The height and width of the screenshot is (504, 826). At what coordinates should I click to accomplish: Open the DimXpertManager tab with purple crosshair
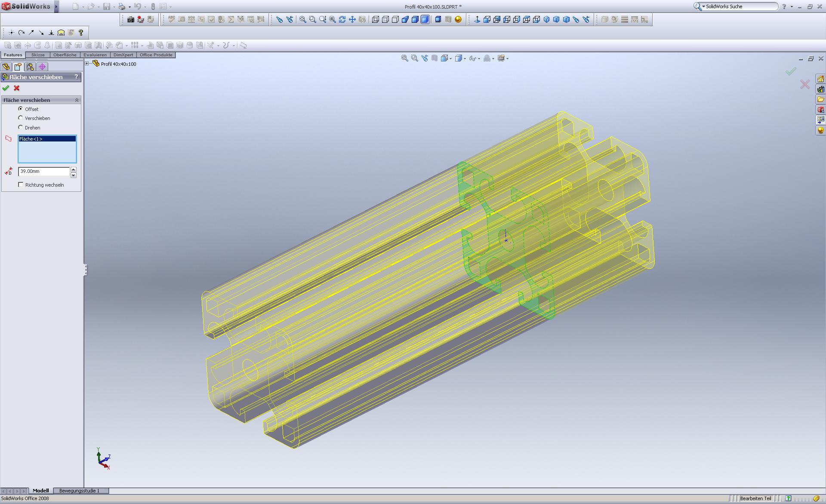[x=42, y=67]
